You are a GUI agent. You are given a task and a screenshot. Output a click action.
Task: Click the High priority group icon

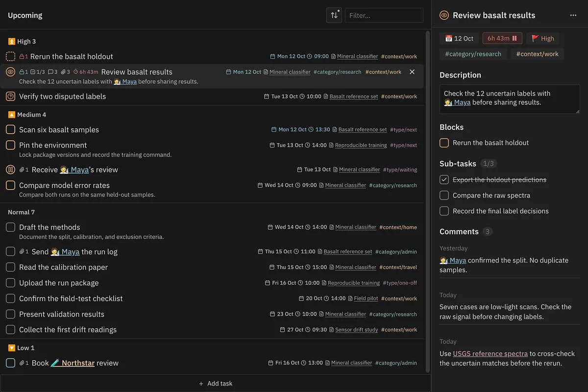tap(12, 42)
